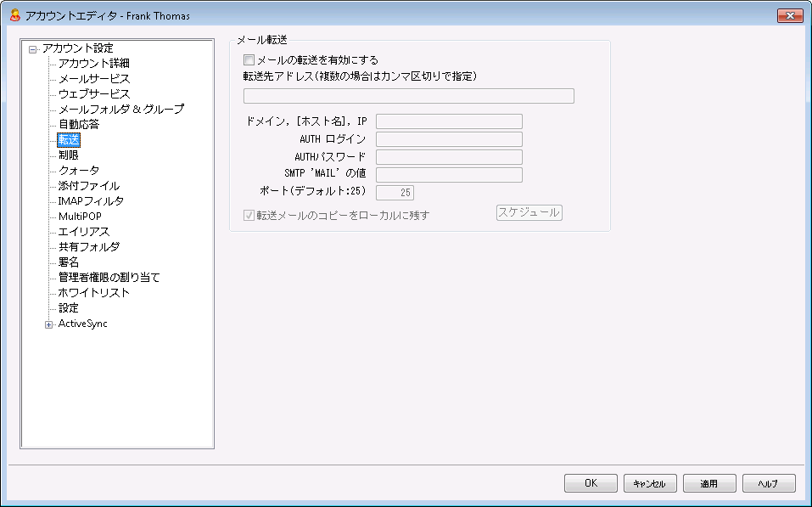812x507 pixels.
Task: Select the クォータ tree item
Action: click(78, 171)
